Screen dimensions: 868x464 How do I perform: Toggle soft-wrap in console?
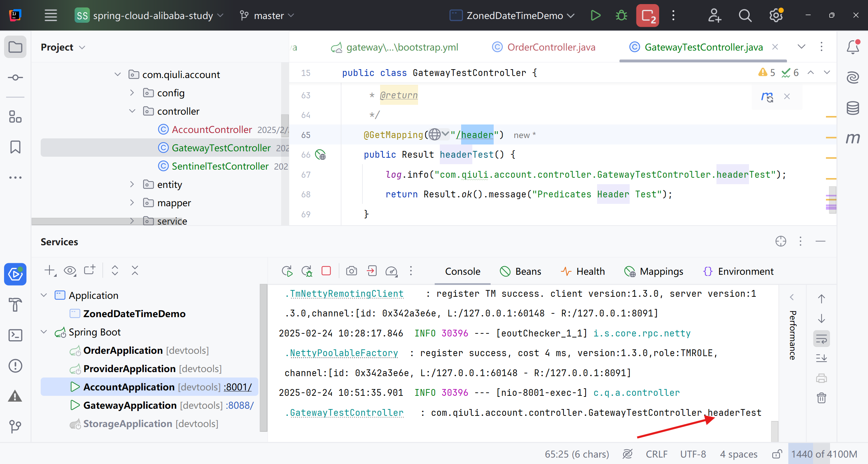(x=821, y=339)
